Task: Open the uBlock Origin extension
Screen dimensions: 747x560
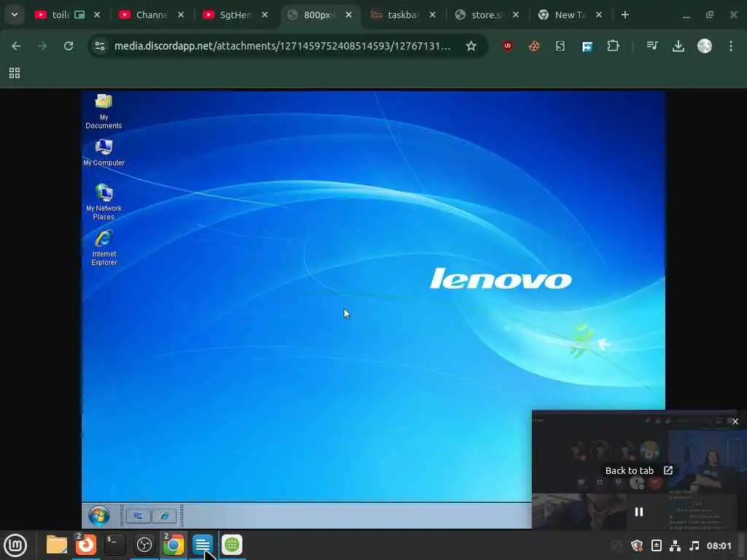Action: click(508, 46)
